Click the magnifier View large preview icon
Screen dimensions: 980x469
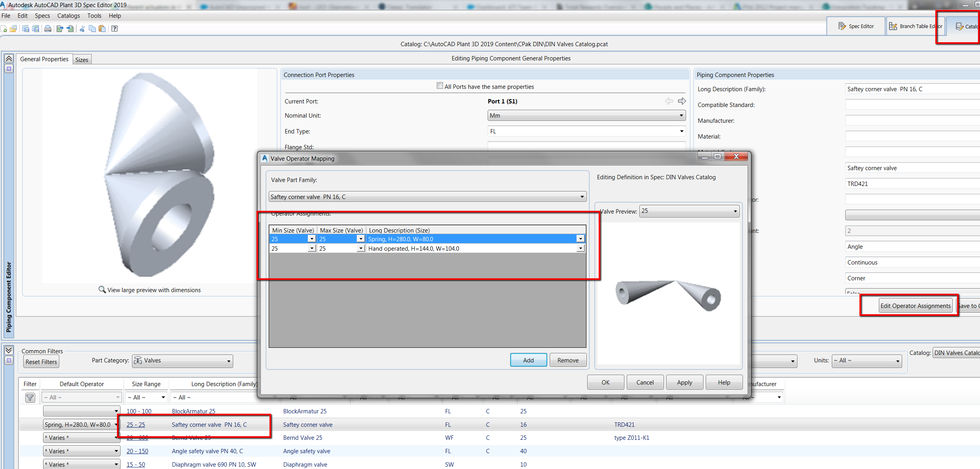click(102, 290)
